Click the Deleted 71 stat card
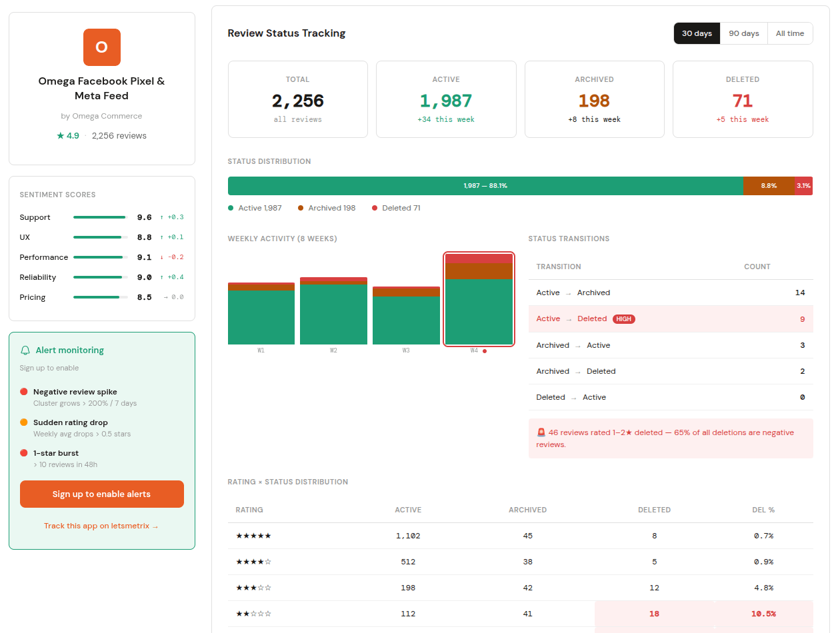Image resolution: width=840 pixels, height=633 pixels. pyautogui.click(x=743, y=99)
